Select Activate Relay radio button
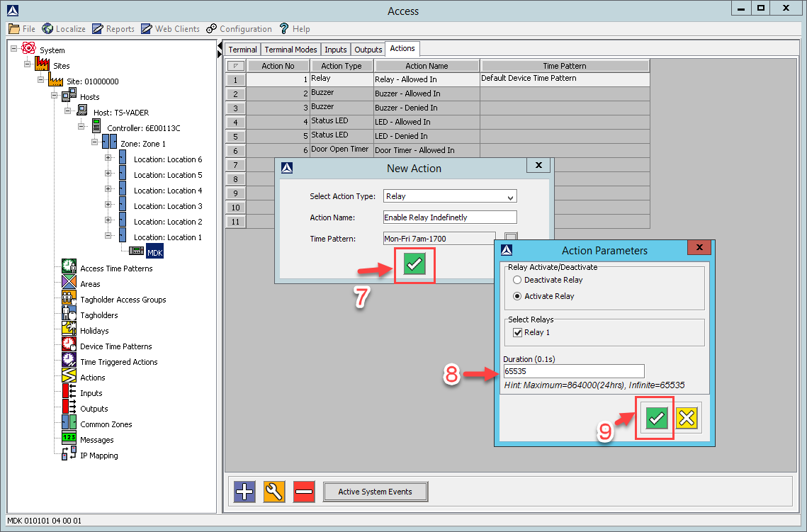Viewport: 807px width, 532px height. tap(517, 296)
